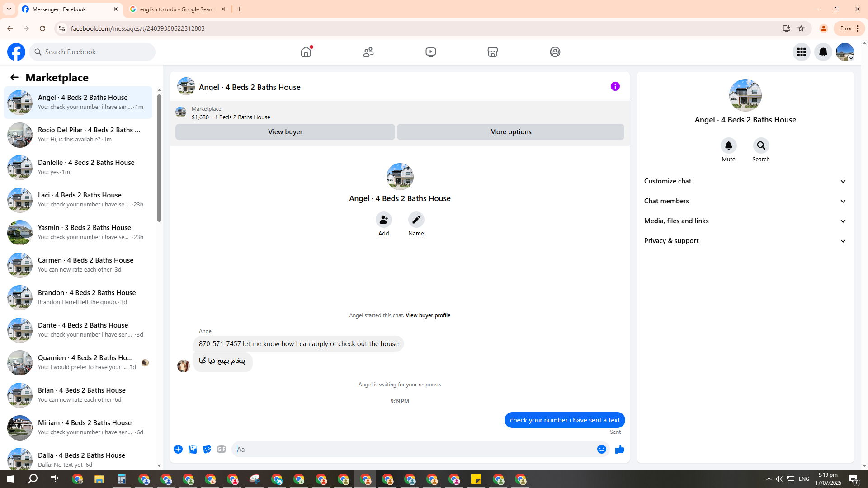The height and width of the screenshot is (488, 868).
Task: Click Angel's house thumbnail in right panel
Action: click(x=745, y=95)
